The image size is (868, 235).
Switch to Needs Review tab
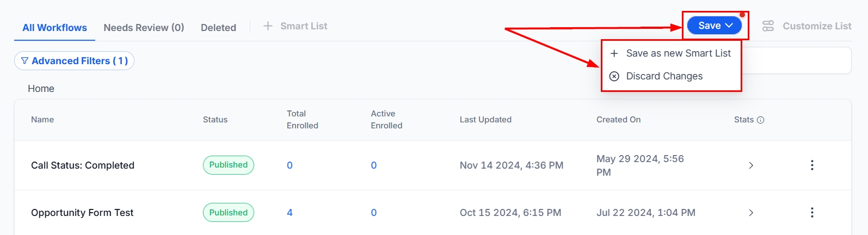144,28
